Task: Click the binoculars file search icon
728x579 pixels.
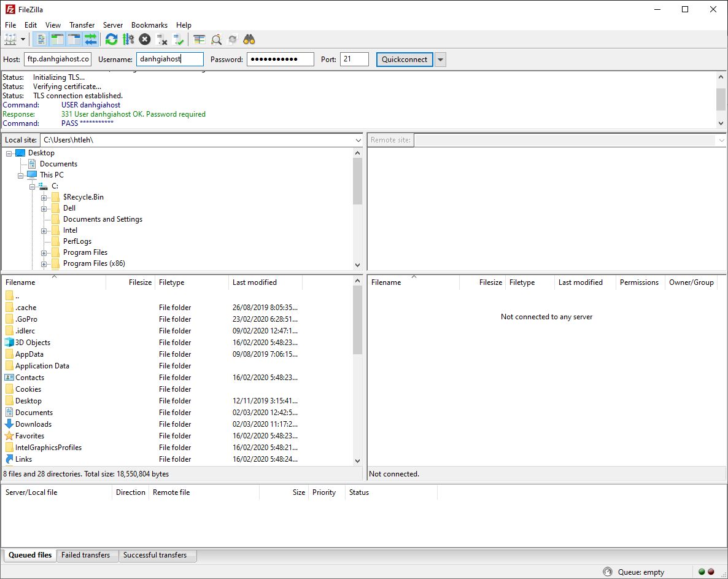Action: coord(249,40)
